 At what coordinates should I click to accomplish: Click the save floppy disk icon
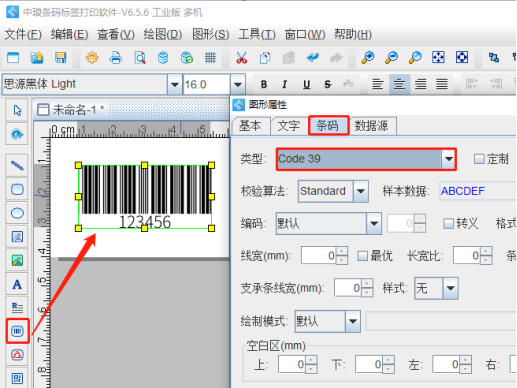pos(60,58)
